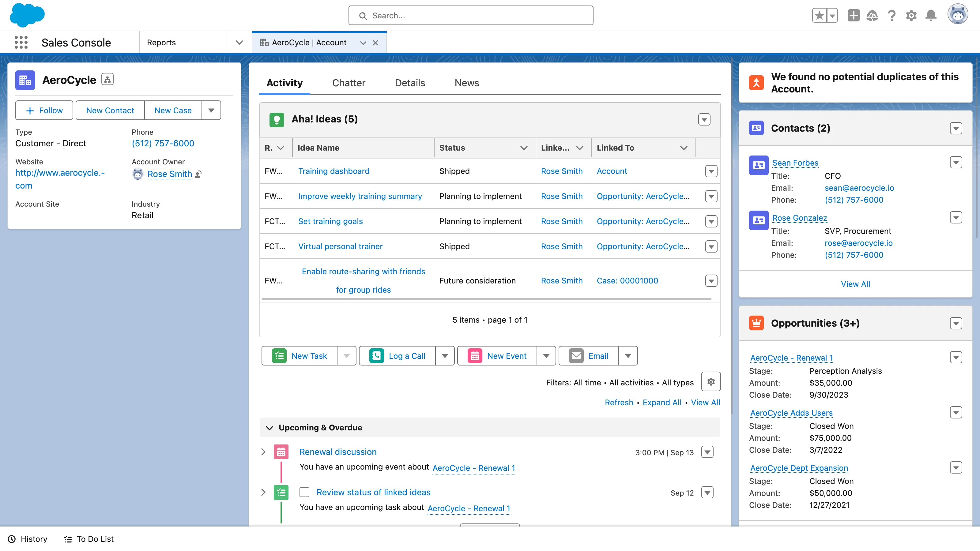Click the New Contact button
This screenshot has height=551, width=980.
(110, 110)
